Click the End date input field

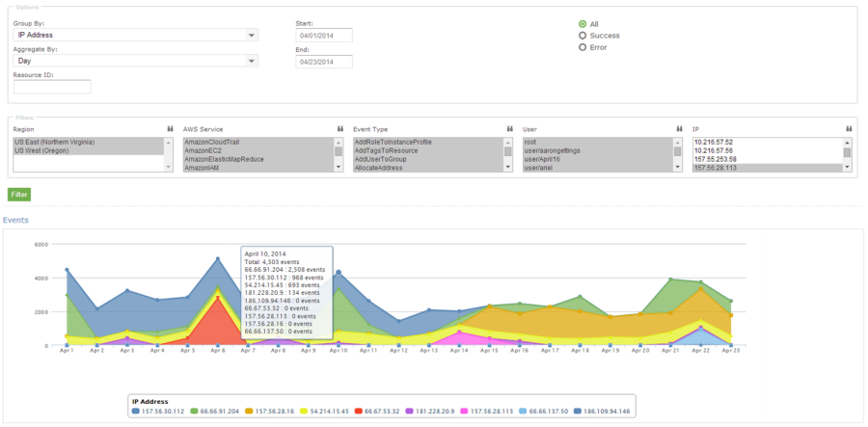[x=324, y=62]
